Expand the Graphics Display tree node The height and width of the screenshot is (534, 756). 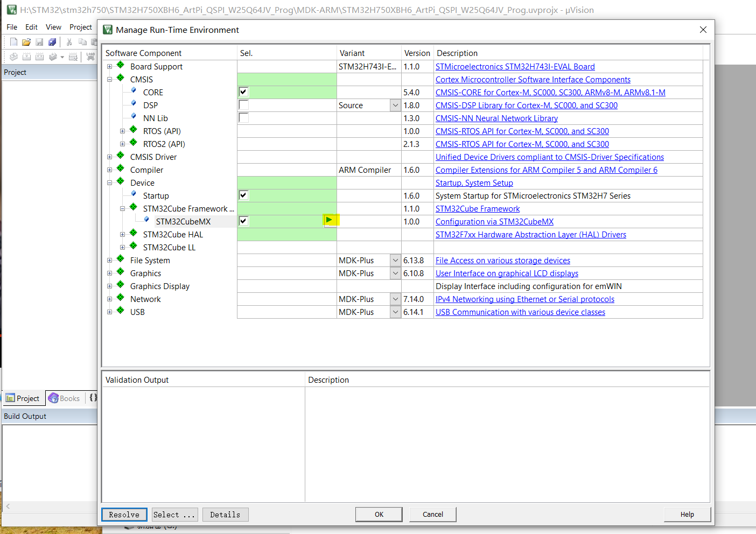110,286
